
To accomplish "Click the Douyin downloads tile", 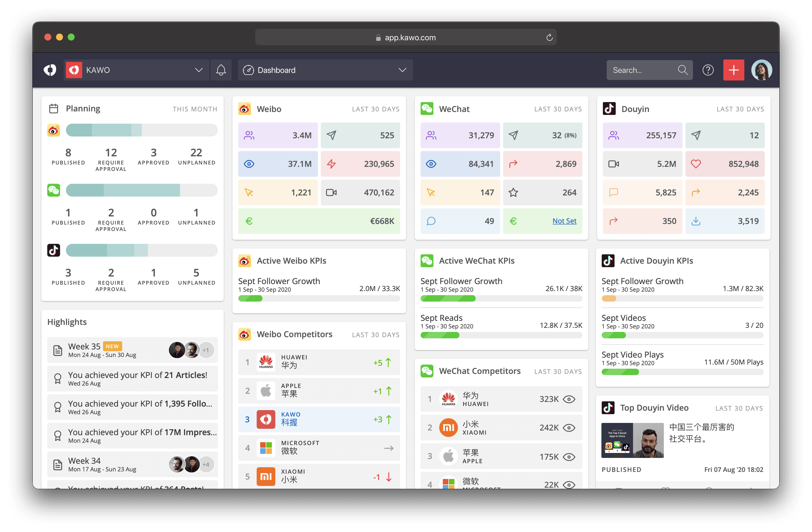I will pyautogui.click(x=725, y=221).
